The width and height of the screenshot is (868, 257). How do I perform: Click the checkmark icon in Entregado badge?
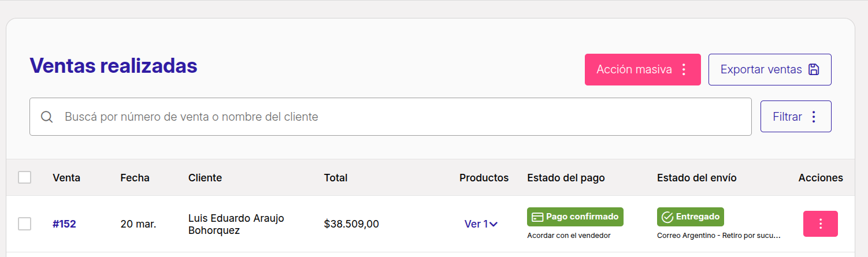[667, 217]
